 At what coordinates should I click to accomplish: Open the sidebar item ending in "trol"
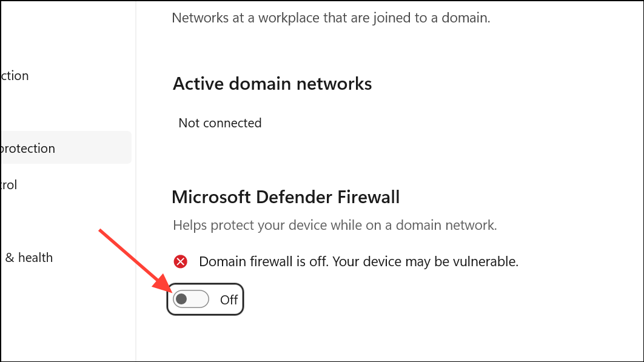[x=9, y=184]
